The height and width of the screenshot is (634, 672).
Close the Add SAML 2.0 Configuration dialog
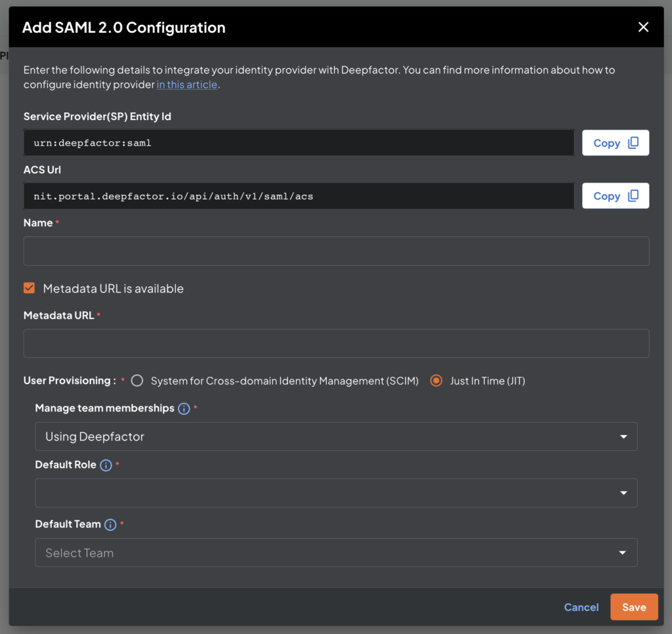click(643, 27)
